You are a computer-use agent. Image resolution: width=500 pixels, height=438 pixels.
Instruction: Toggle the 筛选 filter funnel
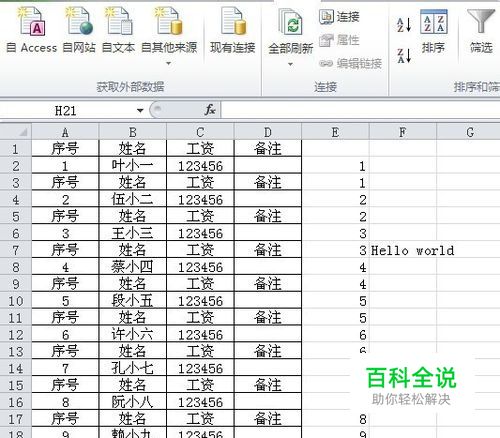[481, 32]
